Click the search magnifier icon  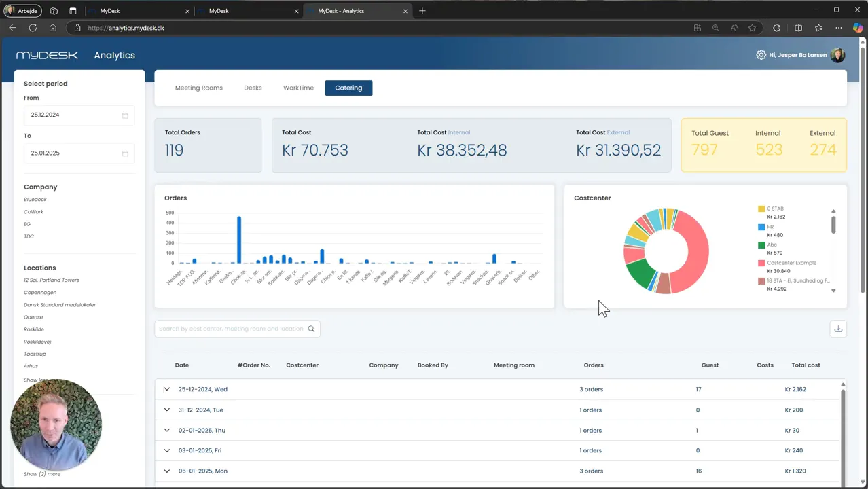tap(311, 329)
